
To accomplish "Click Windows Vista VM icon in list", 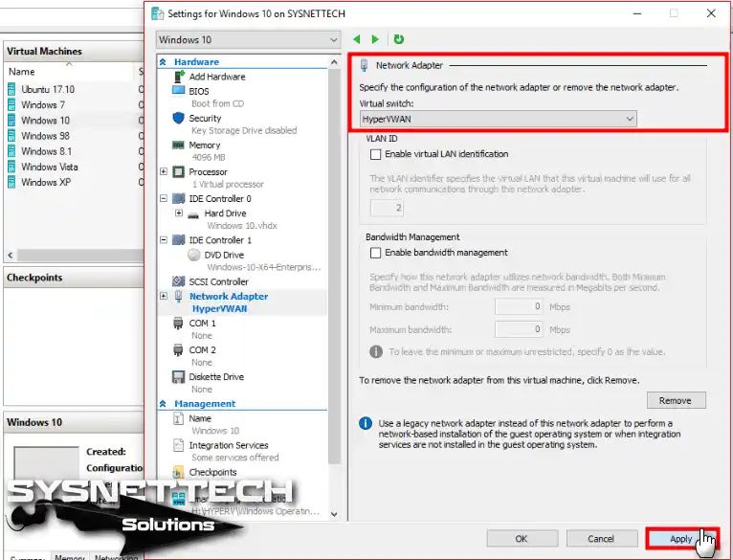I will tap(11, 167).
